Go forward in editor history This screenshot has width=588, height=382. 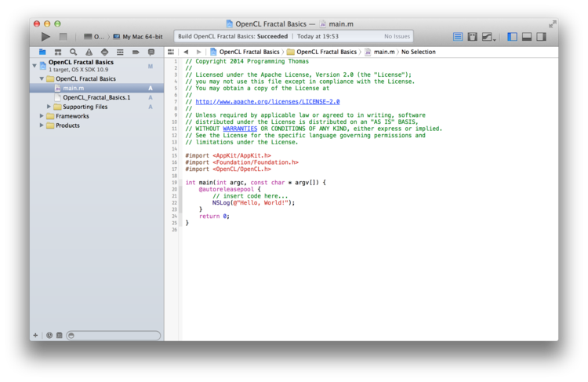coord(199,52)
